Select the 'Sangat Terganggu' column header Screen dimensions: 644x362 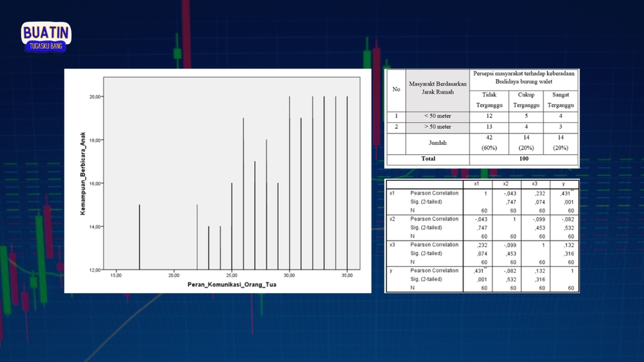(x=561, y=100)
